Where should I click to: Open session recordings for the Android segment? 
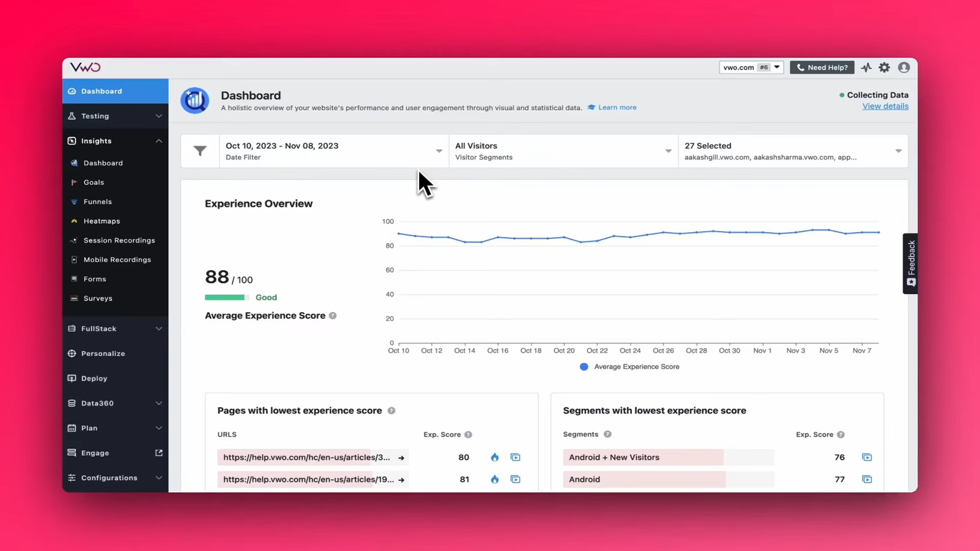point(867,480)
